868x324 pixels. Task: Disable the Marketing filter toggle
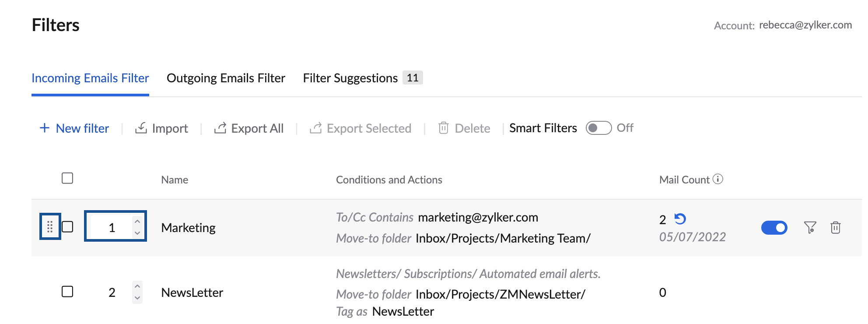(774, 228)
